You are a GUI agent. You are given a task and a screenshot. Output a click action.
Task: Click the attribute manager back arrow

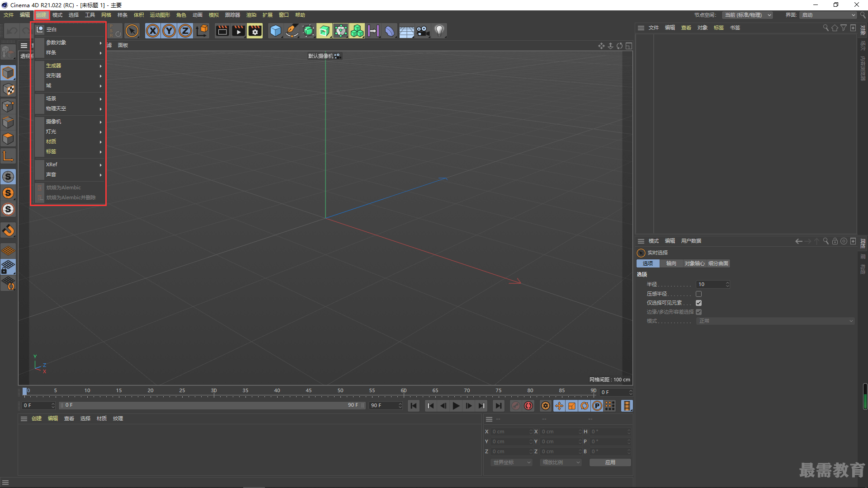(799, 241)
